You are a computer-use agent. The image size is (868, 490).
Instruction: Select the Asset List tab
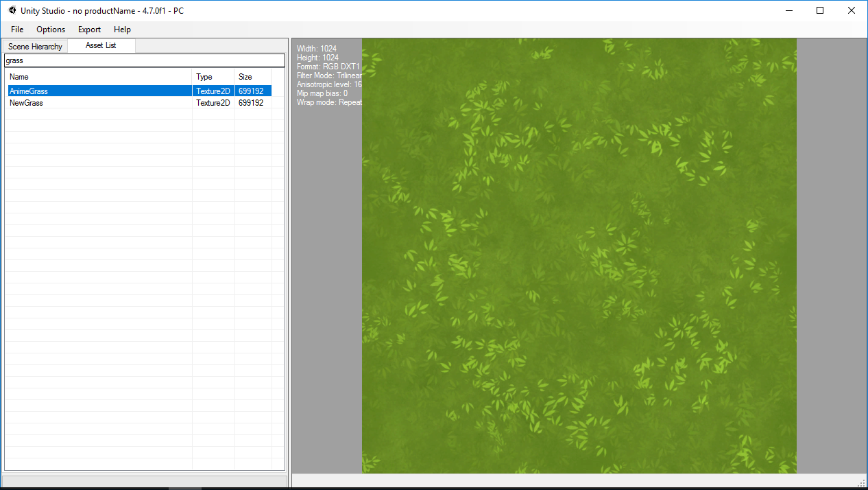(x=101, y=45)
